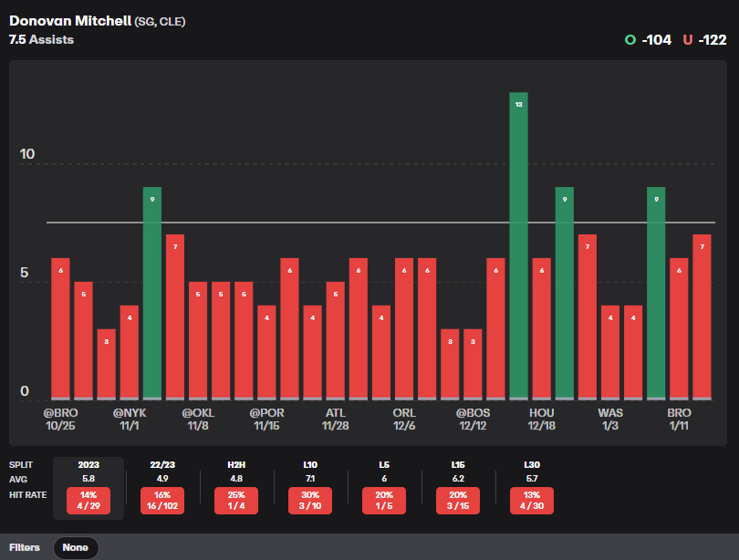
Task: Click the @NYK 11/1 axis label
Action: pos(130,420)
